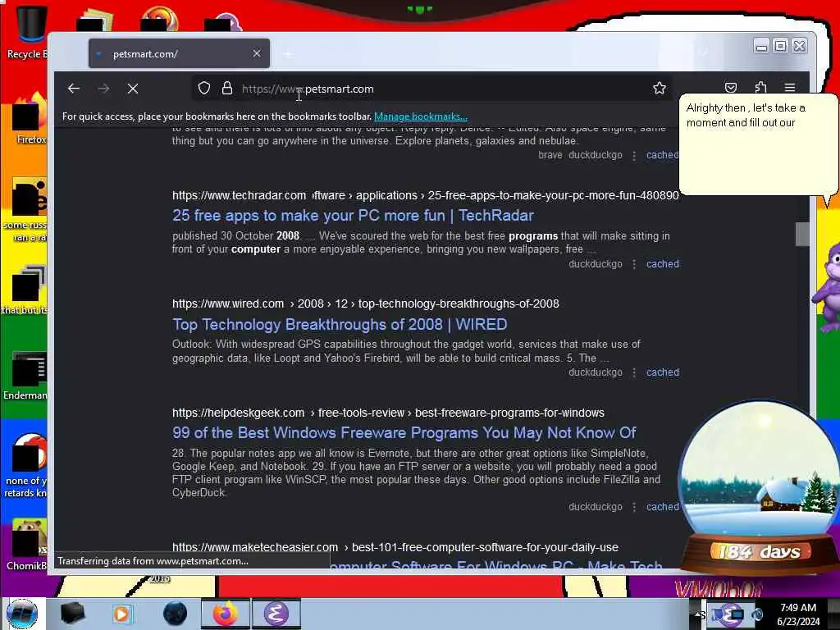Open Top Technology Breakthroughs of 2008 WIRED result
The width and height of the screenshot is (840, 630).
340,324
